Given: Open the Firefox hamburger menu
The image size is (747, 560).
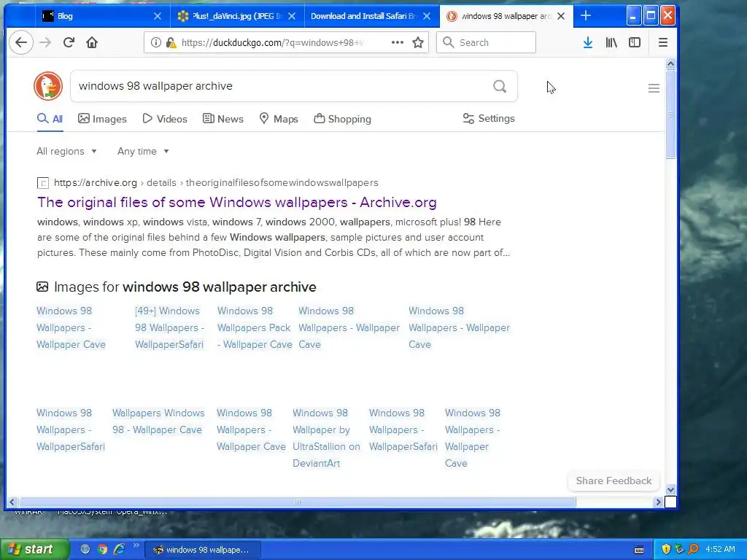Looking at the screenshot, I should tap(662, 42).
